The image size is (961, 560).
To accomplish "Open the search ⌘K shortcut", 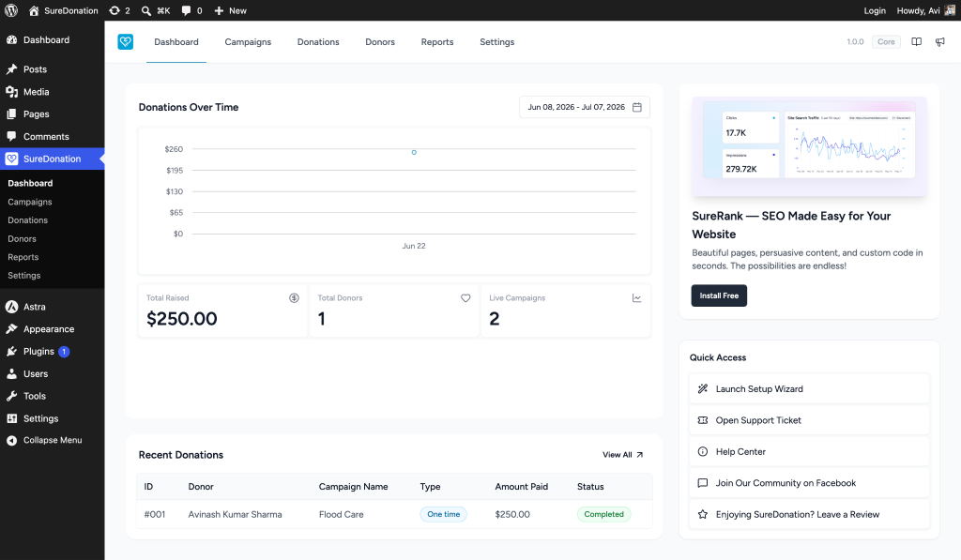I will point(156,10).
